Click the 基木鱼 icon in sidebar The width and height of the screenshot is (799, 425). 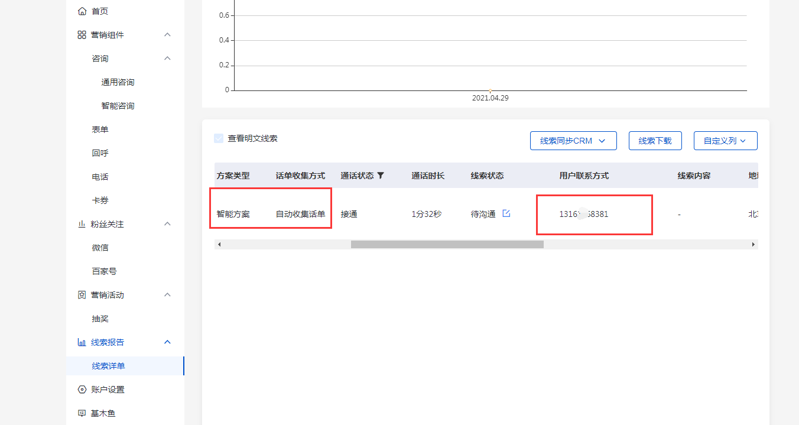pos(82,413)
